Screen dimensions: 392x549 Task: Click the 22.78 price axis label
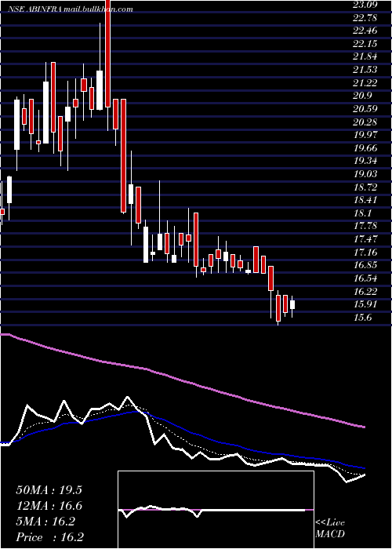coord(365,17)
